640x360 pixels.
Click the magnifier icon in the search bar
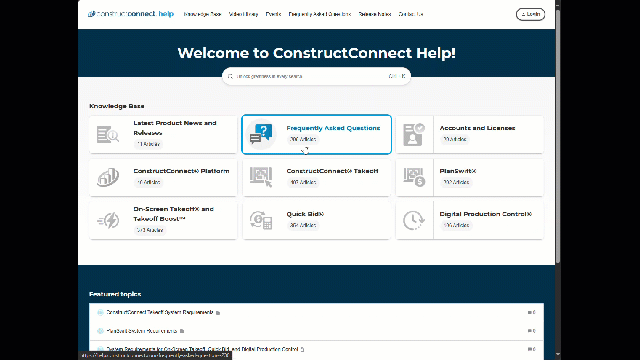(x=230, y=76)
